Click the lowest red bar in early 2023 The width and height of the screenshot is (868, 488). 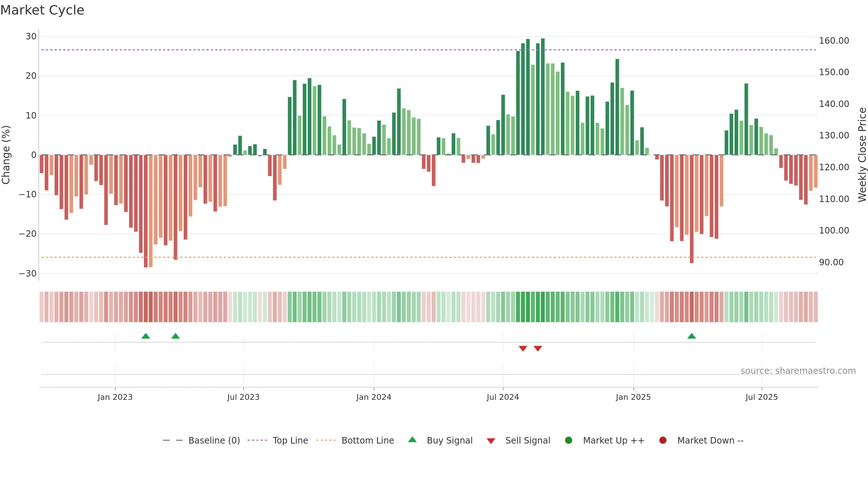click(x=146, y=211)
